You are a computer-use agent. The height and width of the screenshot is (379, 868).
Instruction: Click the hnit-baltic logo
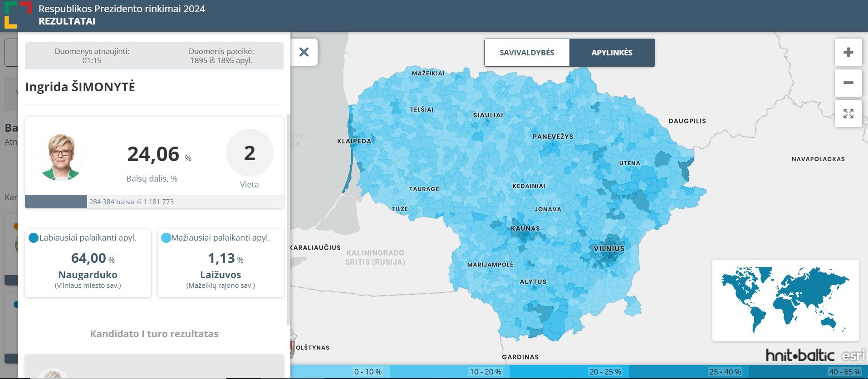coord(800,355)
